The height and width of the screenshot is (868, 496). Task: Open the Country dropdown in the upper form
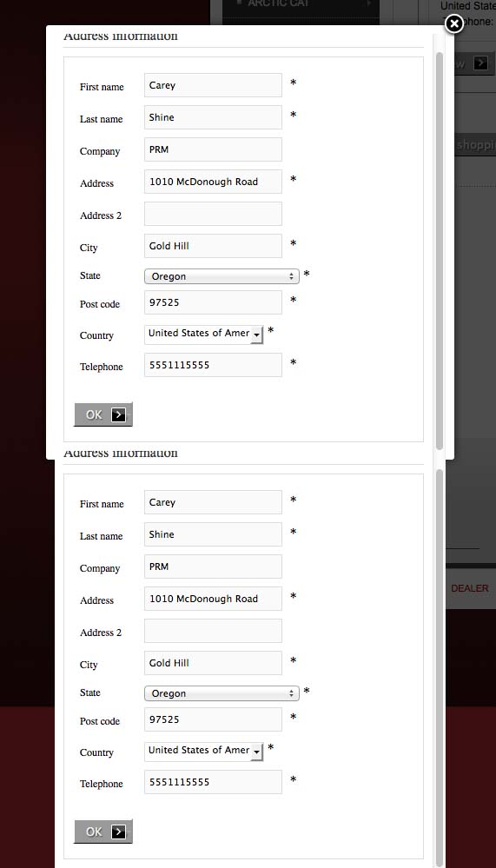[x=204, y=334]
